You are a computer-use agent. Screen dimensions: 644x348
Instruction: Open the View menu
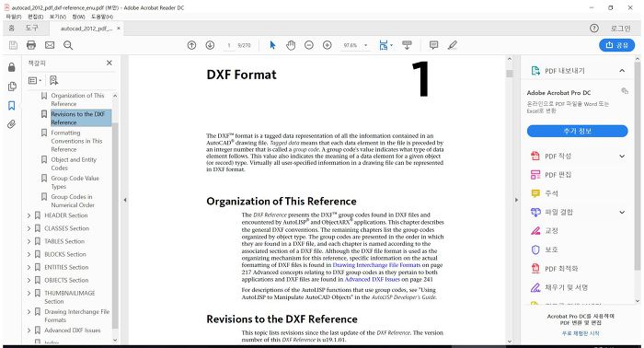click(x=57, y=17)
